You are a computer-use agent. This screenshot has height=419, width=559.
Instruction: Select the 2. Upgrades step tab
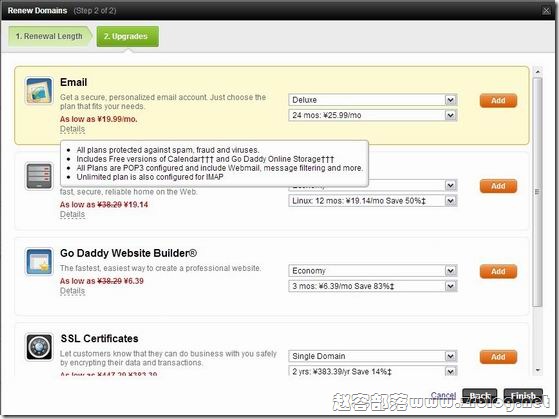coord(128,36)
